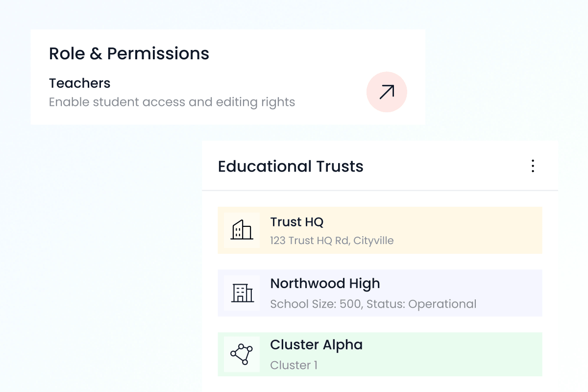Select the Northwood High entry
This screenshot has height=392, width=588.
[x=380, y=292]
